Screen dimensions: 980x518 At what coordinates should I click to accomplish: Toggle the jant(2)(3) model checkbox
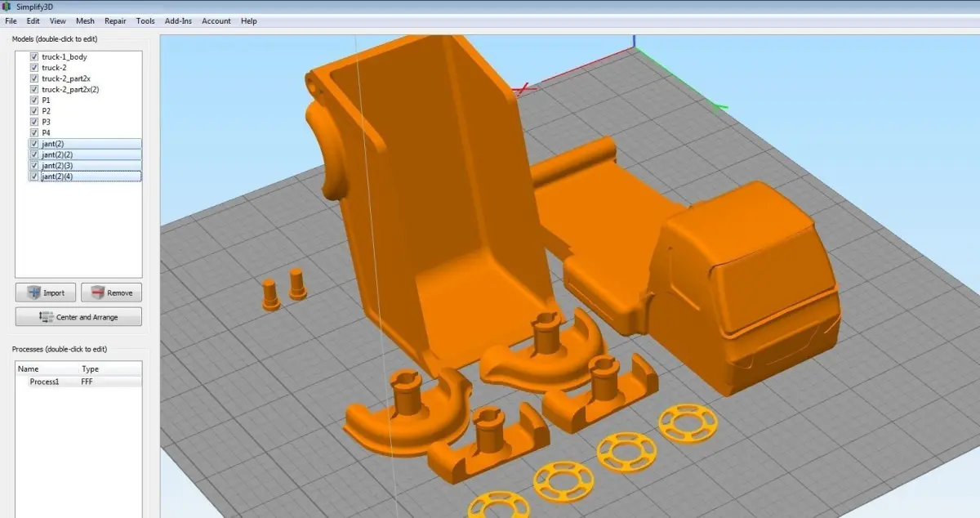tap(34, 165)
